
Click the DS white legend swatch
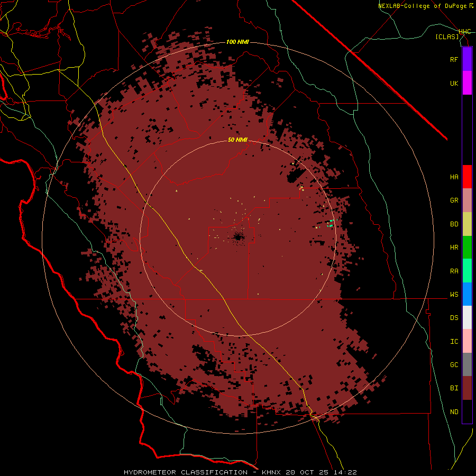click(x=467, y=317)
